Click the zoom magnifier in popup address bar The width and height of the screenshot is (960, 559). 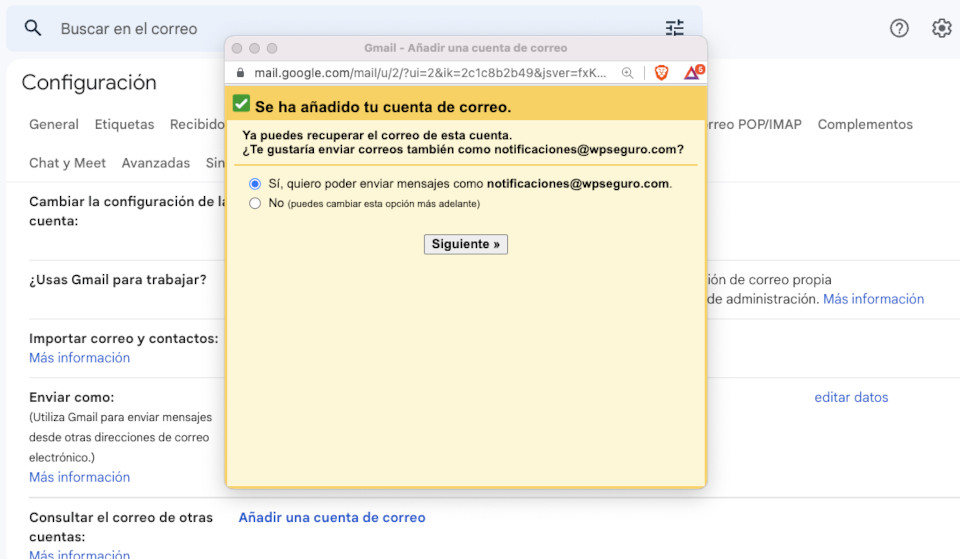click(x=627, y=73)
